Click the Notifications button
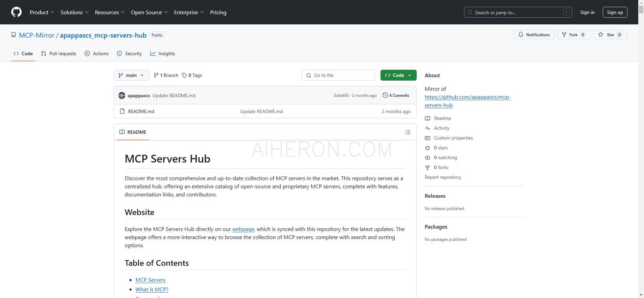The width and height of the screenshot is (644, 298). tap(534, 35)
